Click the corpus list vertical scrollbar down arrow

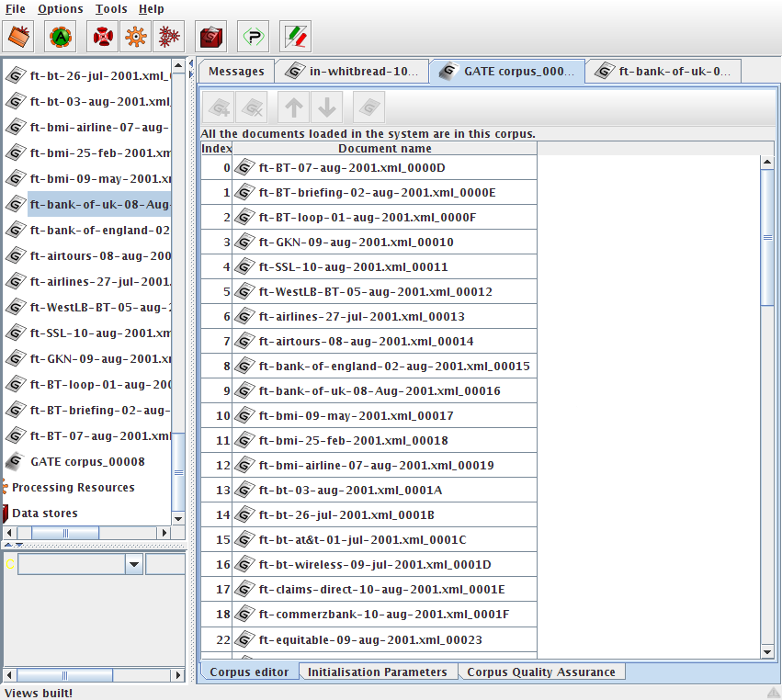[x=767, y=652]
